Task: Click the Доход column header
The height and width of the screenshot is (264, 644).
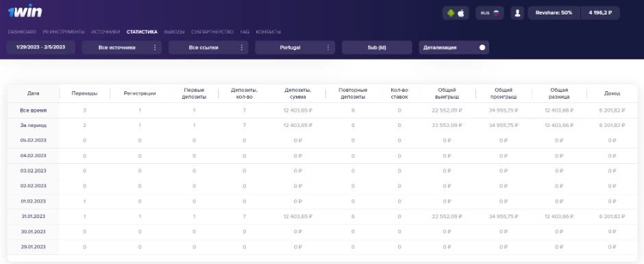Action: pos(612,93)
